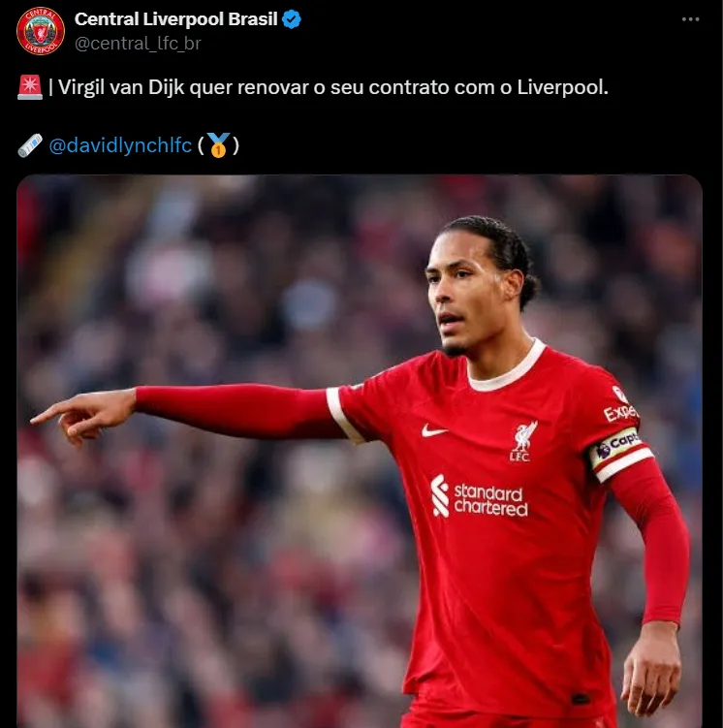Click the player's pointing hand
Screen dimensions: 723x728
pyautogui.click(x=82, y=416)
